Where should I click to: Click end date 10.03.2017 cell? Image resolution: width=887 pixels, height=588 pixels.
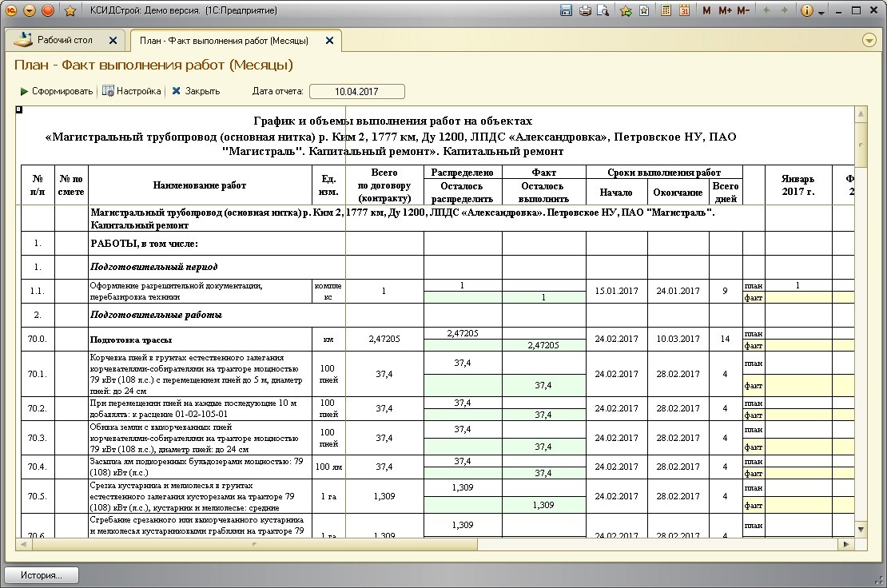tap(678, 340)
